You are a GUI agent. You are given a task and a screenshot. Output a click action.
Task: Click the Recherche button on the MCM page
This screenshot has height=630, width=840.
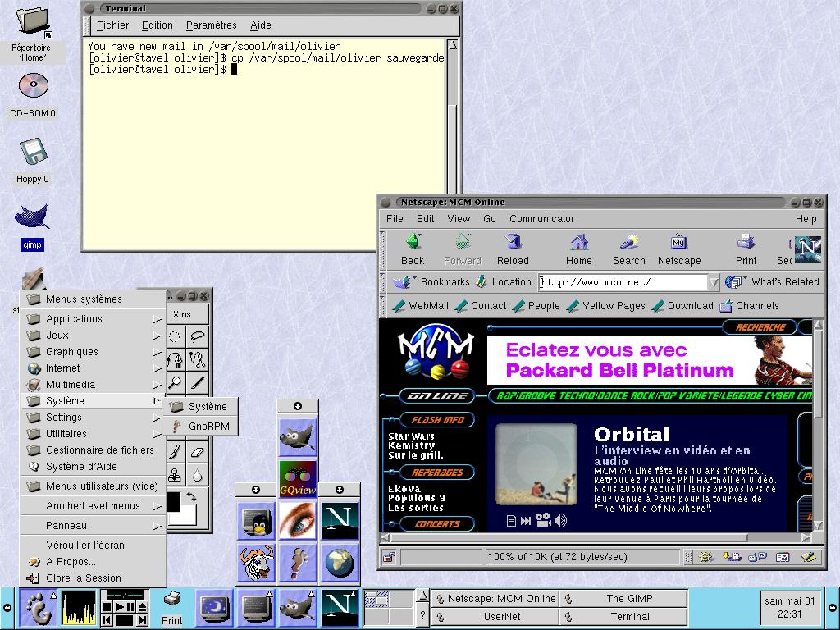pos(760,326)
